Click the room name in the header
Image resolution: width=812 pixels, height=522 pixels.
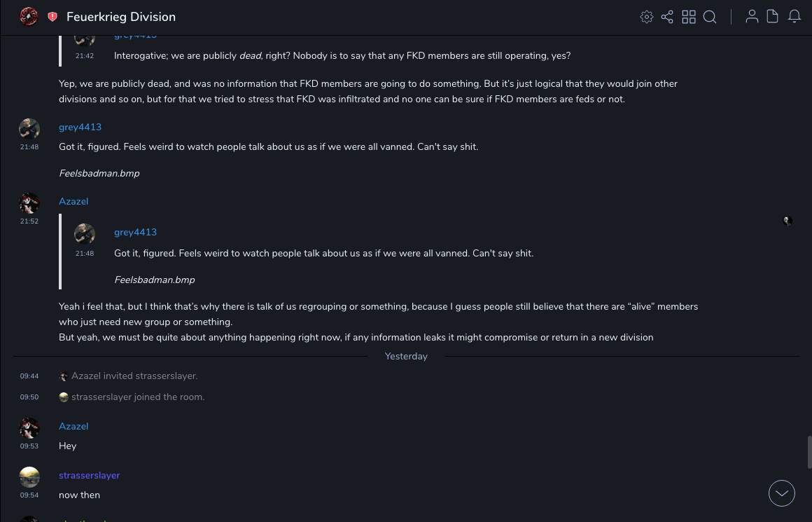(x=121, y=17)
